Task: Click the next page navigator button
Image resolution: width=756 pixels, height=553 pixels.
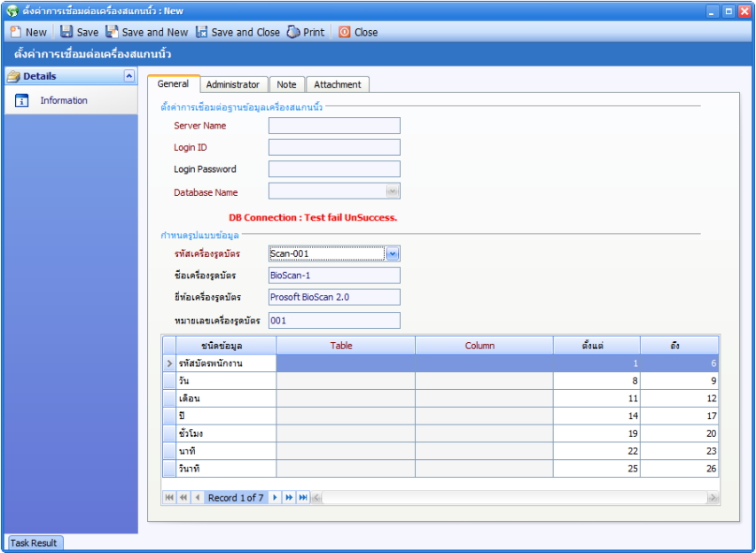Action: tap(289, 497)
